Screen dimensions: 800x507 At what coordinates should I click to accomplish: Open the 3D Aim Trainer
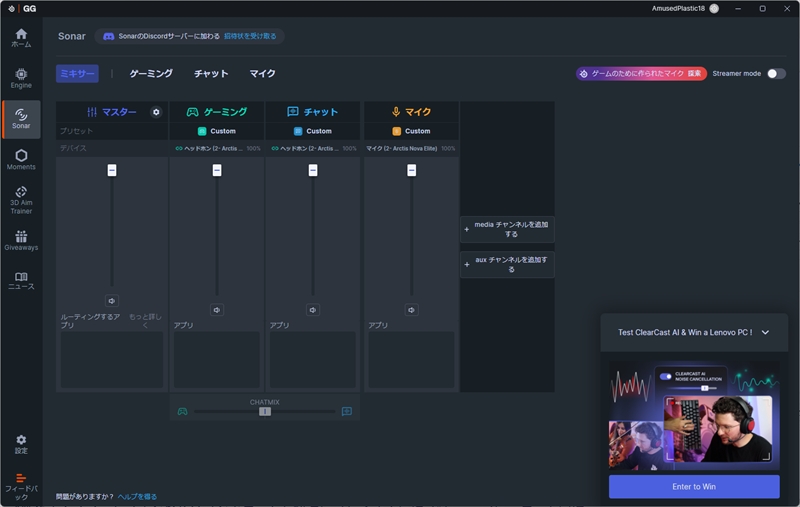coord(21,200)
